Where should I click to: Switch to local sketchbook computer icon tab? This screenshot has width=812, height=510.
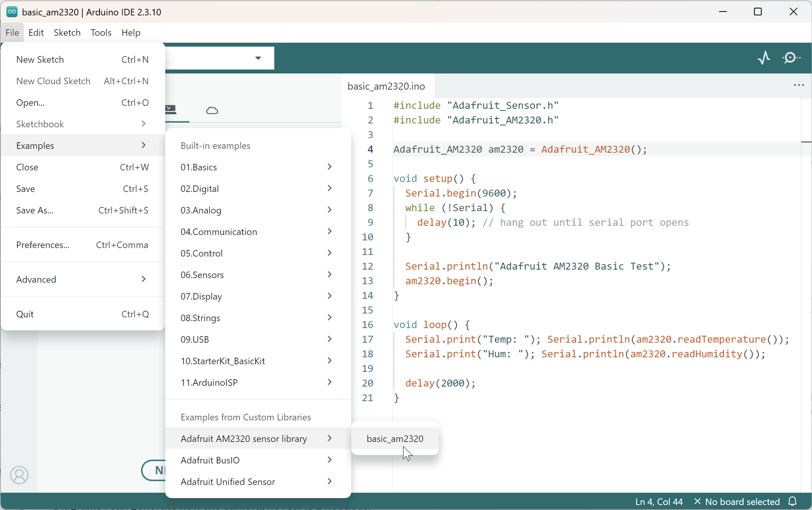coord(171,110)
